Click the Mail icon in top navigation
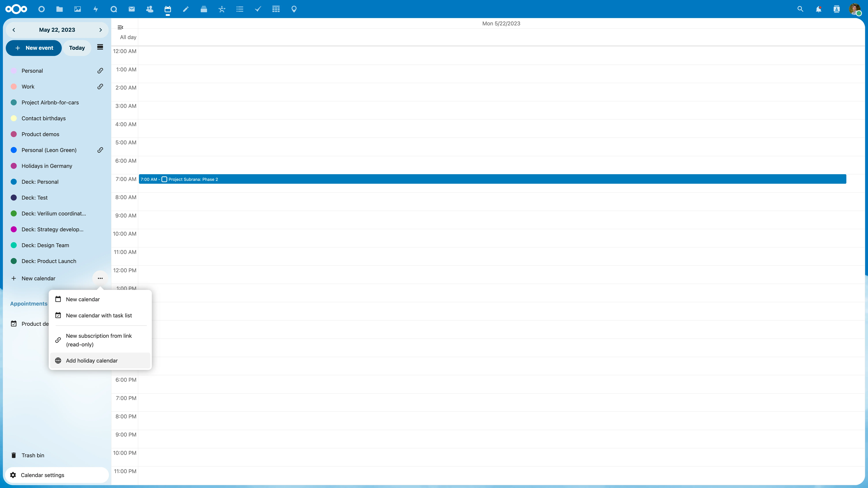The image size is (868, 488). coord(131,9)
